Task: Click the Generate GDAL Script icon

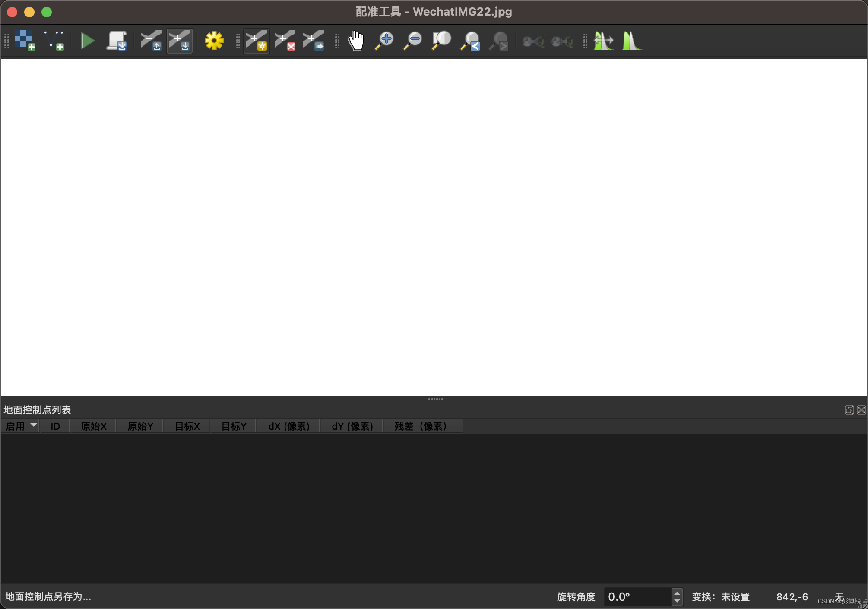Action: tap(117, 41)
